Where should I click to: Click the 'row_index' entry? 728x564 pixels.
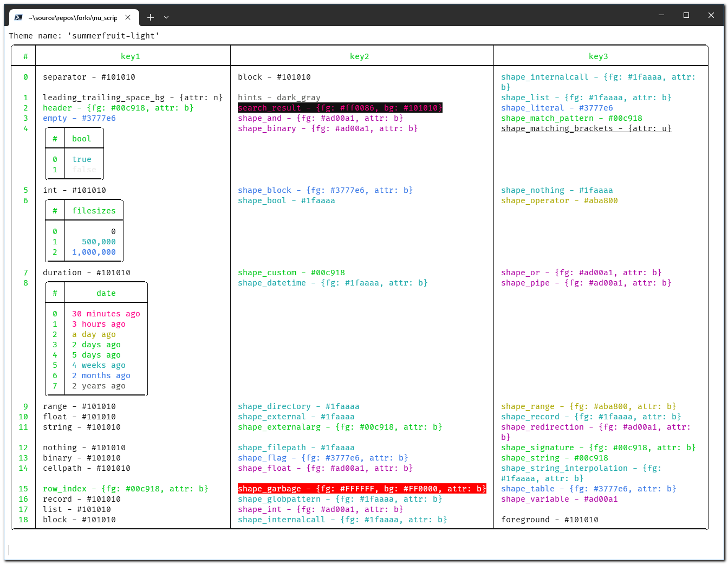[x=126, y=489]
